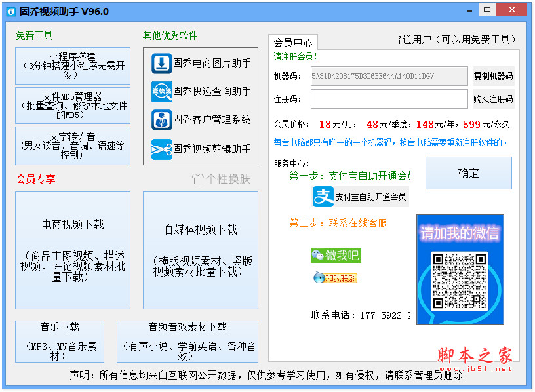Click 会员价格 pricing line
Image resolution: width=535 pixels, height=392 pixels.
[x=391, y=124]
